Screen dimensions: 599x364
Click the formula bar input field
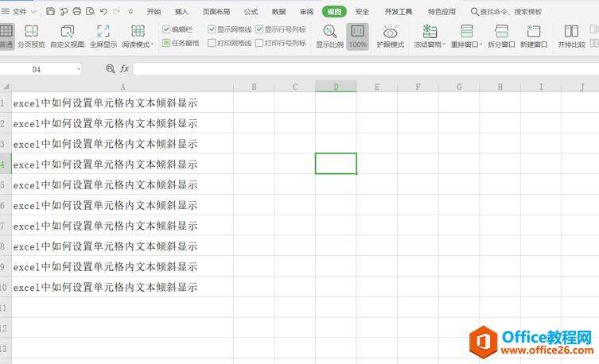366,69
